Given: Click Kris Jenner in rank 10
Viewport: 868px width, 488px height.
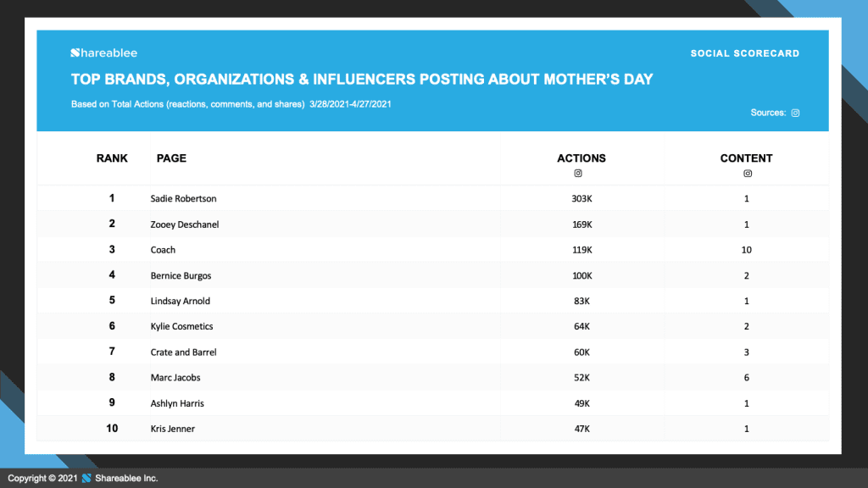Looking at the screenshot, I should (172, 429).
